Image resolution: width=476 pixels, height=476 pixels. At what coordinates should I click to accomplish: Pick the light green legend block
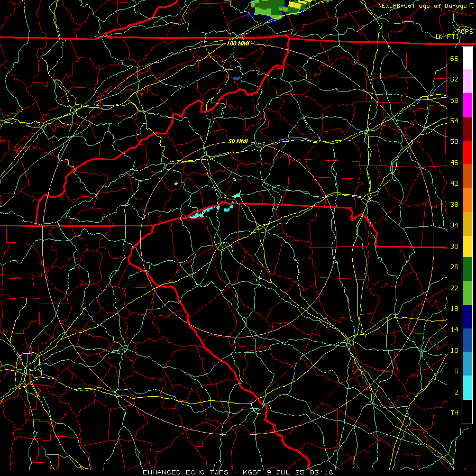[467, 293]
